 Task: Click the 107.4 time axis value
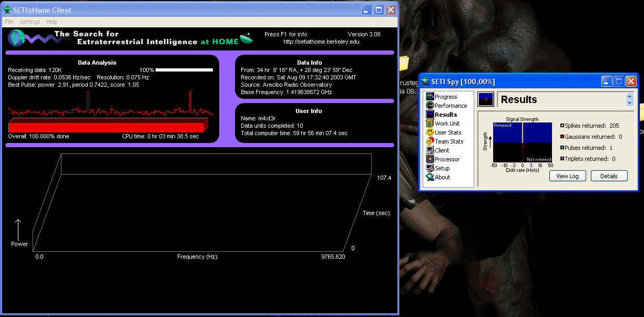tap(384, 178)
